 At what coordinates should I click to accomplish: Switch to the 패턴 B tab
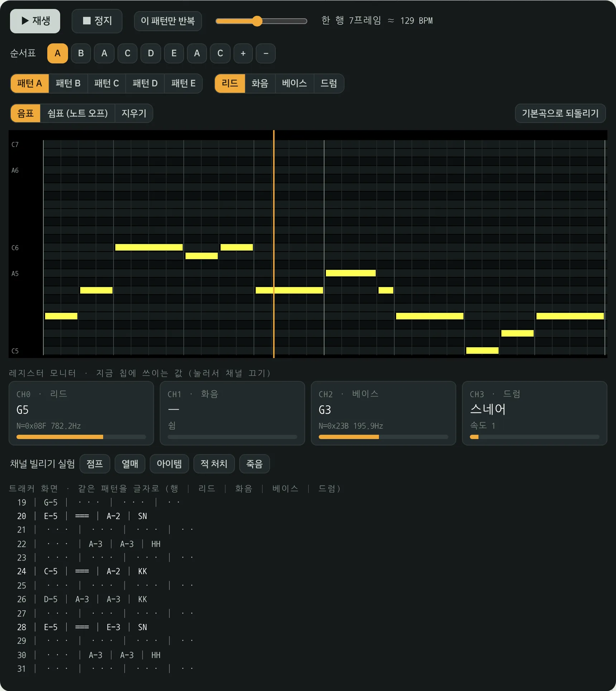pyautogui.click(x=68, y=84)
